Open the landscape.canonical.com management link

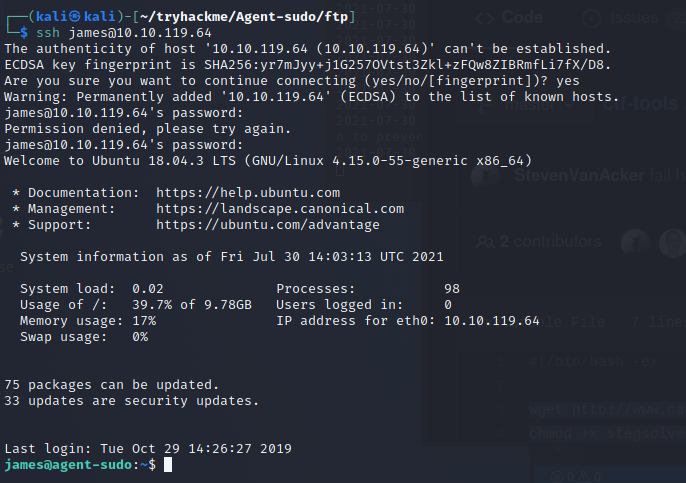(280, 208)
